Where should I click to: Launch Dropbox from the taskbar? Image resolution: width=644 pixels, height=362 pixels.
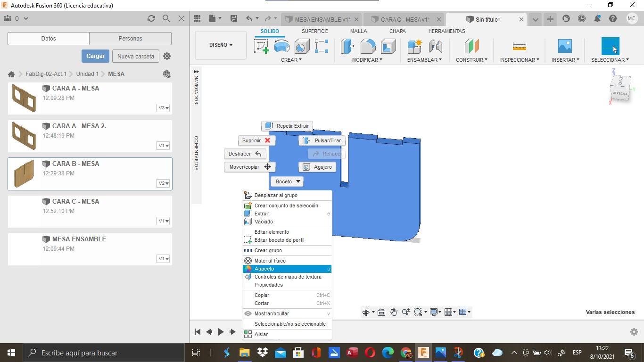262,353
